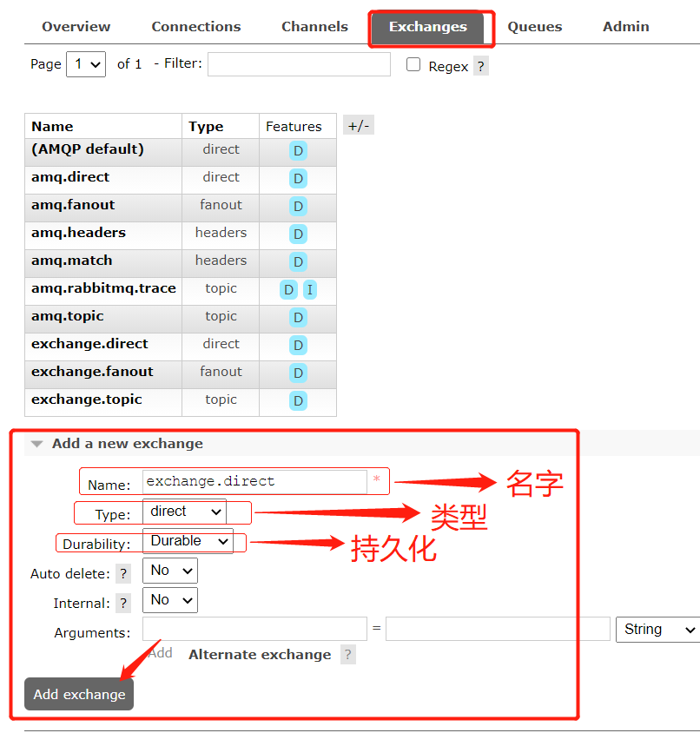Open the Auto delete help question mark
Image resolution: width=700 pixels, height=733 pixels.
click(x=123, y=573)
